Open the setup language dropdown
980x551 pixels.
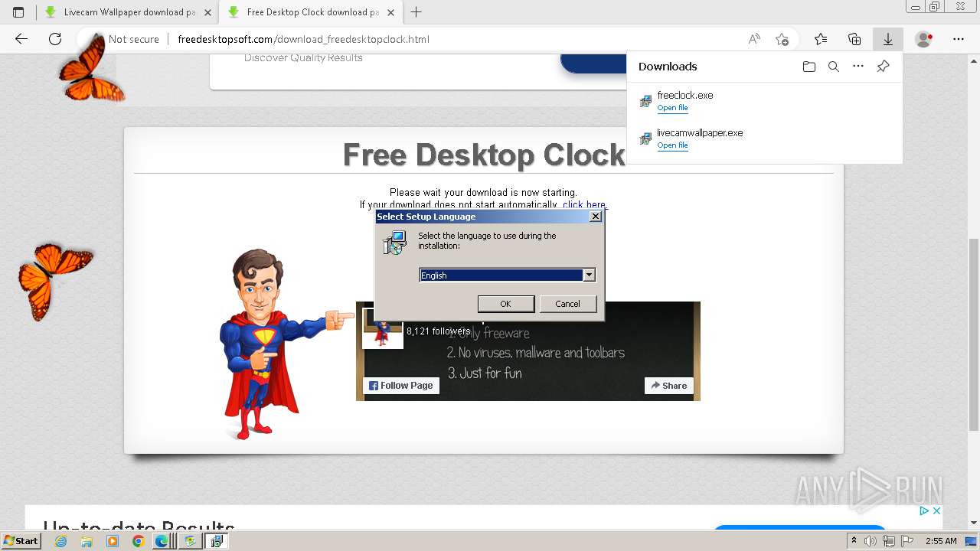[589, 275]
